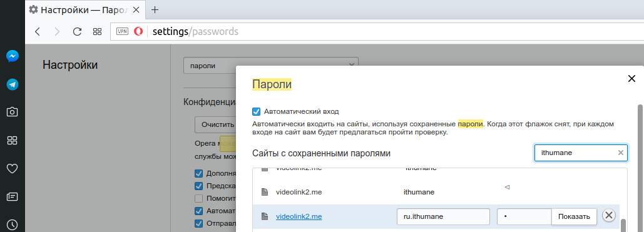Select the Настройки — Пароли tab

coord(84,10)
